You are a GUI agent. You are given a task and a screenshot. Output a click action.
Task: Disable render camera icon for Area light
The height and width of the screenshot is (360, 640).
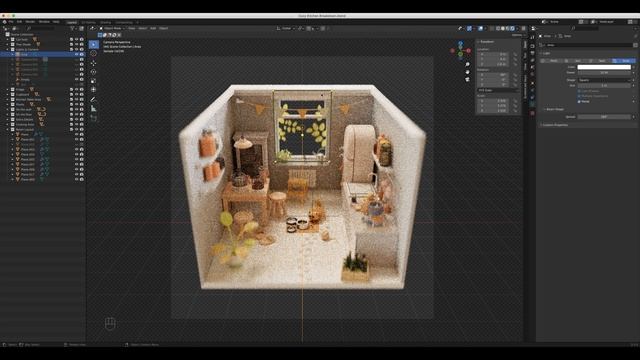[81, 54]
